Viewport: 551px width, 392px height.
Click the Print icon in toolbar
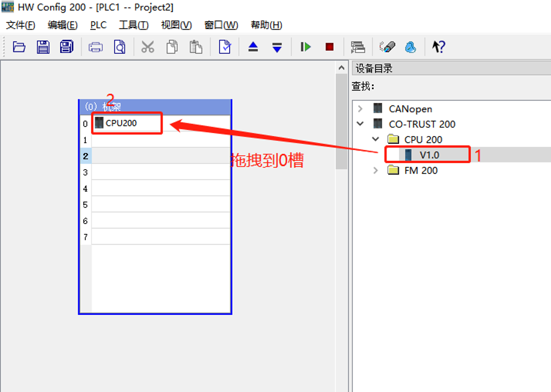96,47
